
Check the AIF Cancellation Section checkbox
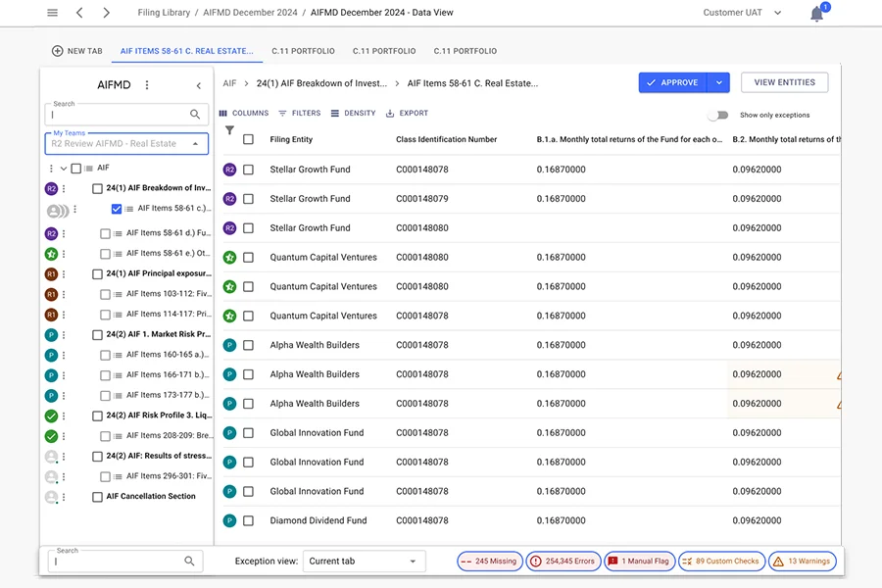pos(97,497)
